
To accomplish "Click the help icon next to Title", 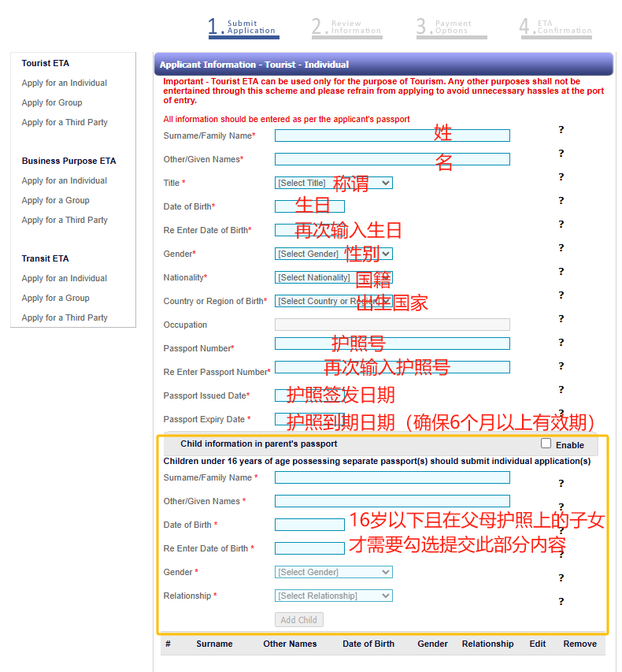I will [561, 177].
